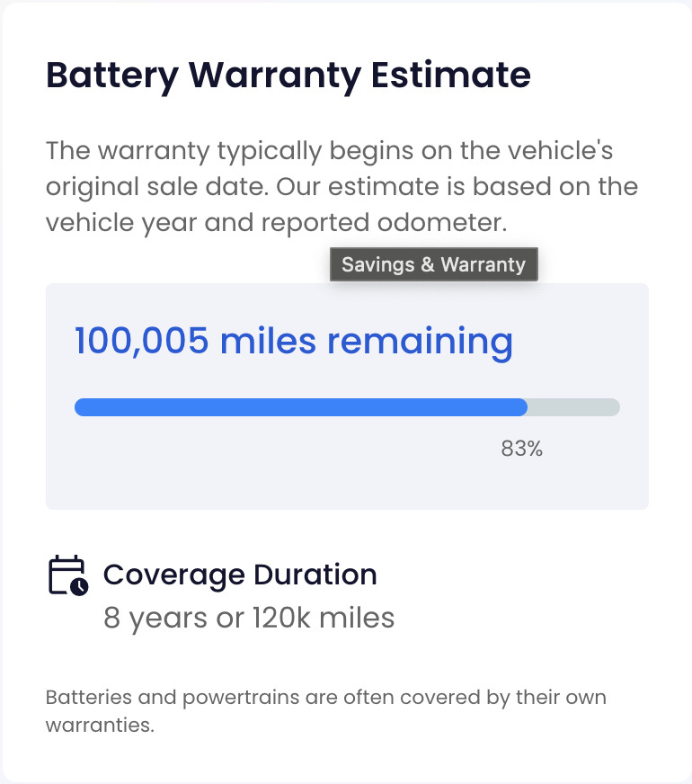Click the calendar clock Coverage Duration icon
This screenshot has height=784, width=692.
click(67, 575)
